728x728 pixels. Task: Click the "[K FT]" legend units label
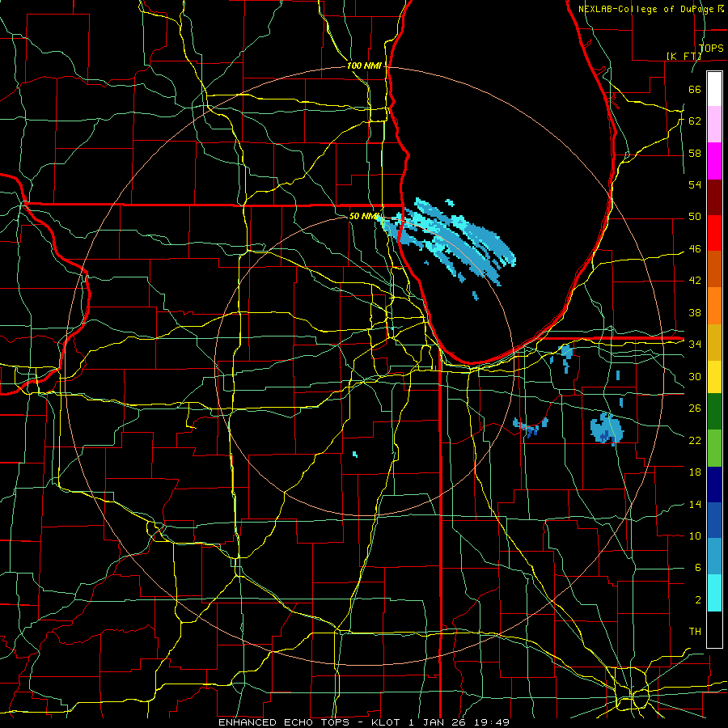click(684, 56)
